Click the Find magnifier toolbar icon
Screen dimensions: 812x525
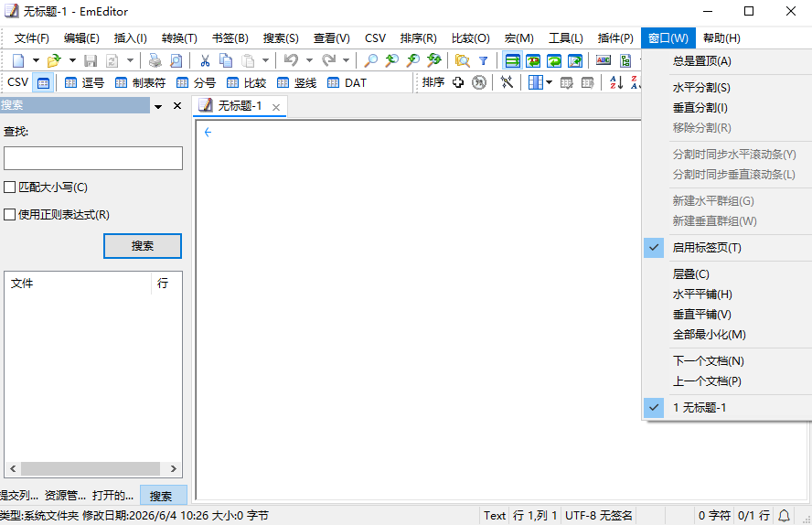(x=370, y=60)
